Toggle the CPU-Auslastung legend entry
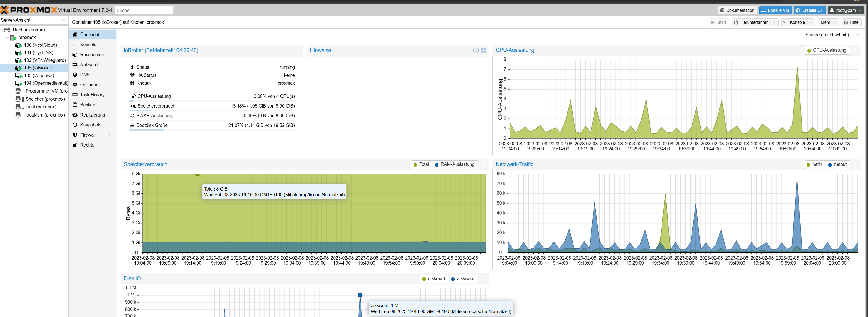The image size is (868, 317). (827, 50)
